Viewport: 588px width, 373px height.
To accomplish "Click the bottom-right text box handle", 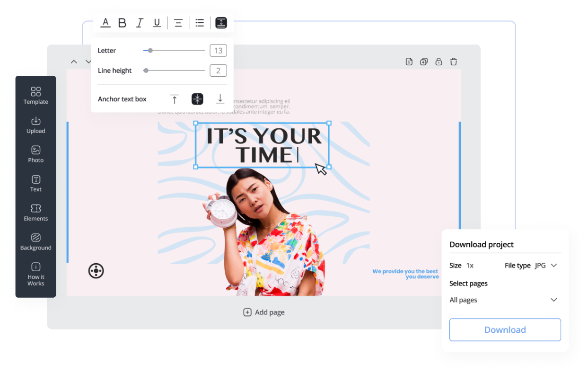I will [329, 167].
